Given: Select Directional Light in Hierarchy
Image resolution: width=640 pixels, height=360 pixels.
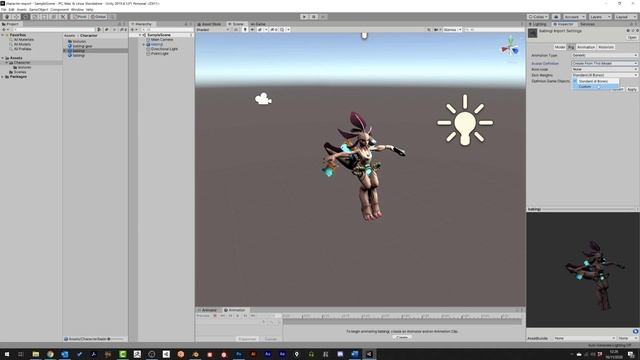Looking at the screenshot, I should coord(164,49).
